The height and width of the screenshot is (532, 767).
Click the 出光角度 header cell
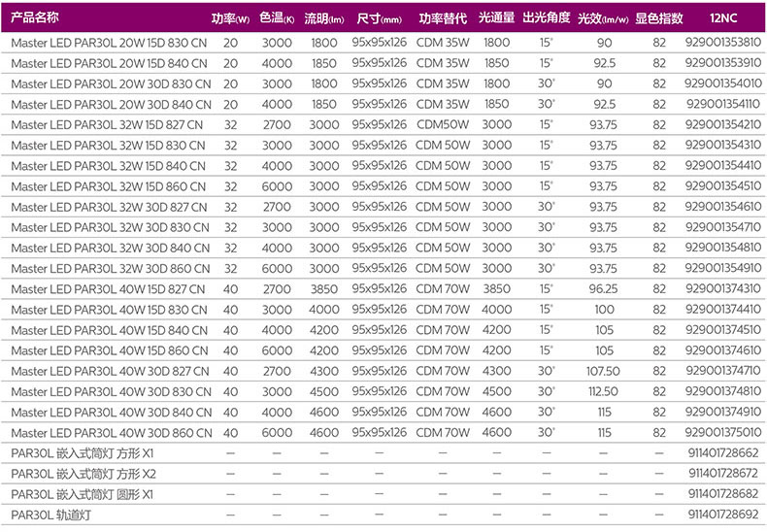[546, 18]
